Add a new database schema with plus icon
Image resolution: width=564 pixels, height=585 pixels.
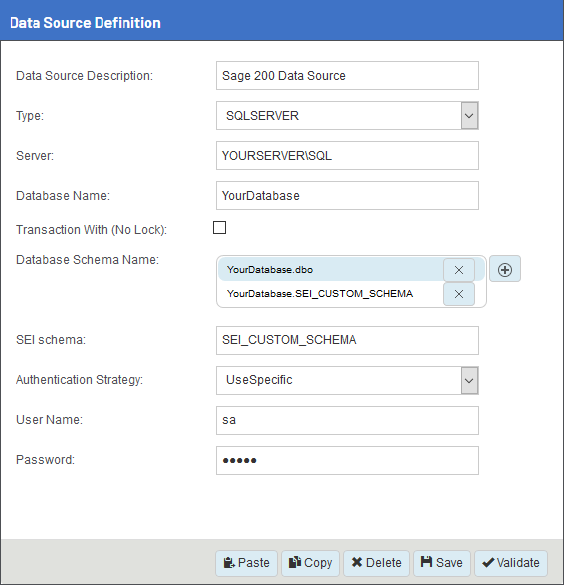pyautogui.click(x=505, y=269)
